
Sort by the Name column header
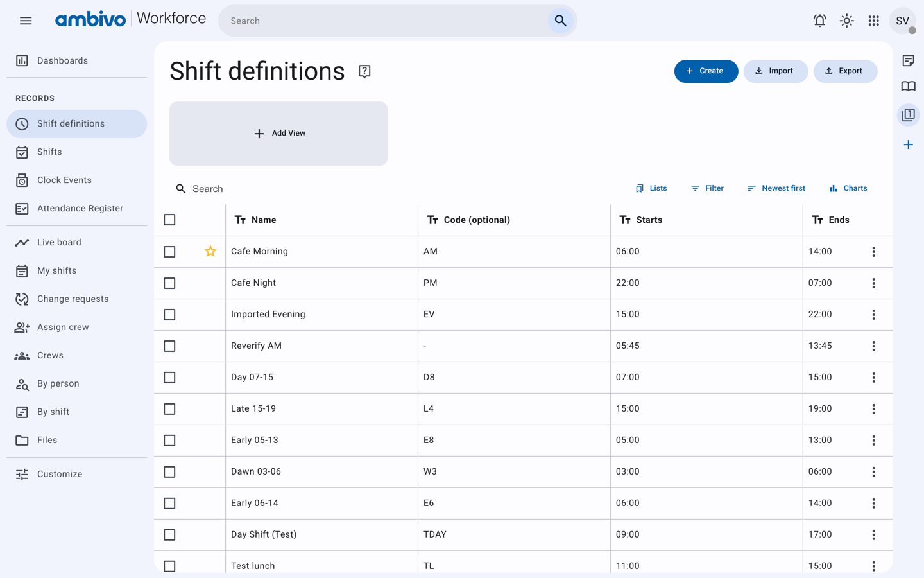[x=264, y=220]
